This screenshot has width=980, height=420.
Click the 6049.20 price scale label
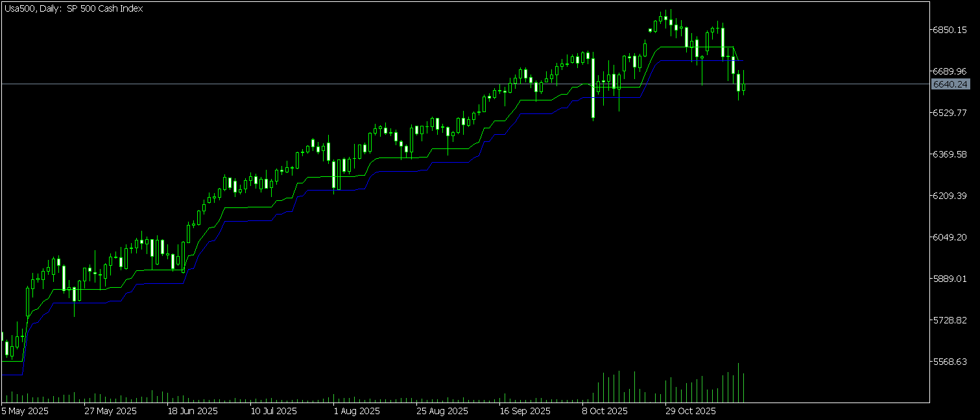pyautogui.click(x=950, y=237)
